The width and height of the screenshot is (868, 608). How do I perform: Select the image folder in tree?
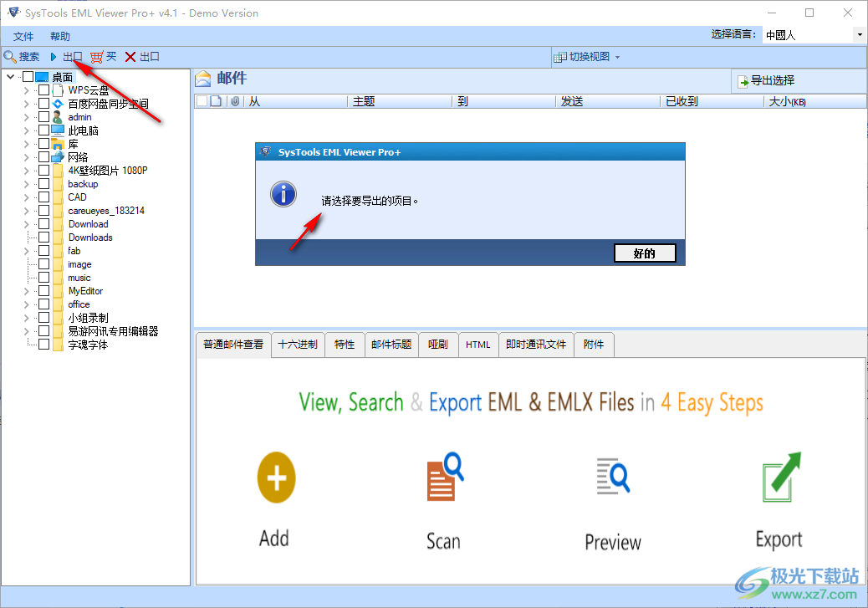(79, 264)
